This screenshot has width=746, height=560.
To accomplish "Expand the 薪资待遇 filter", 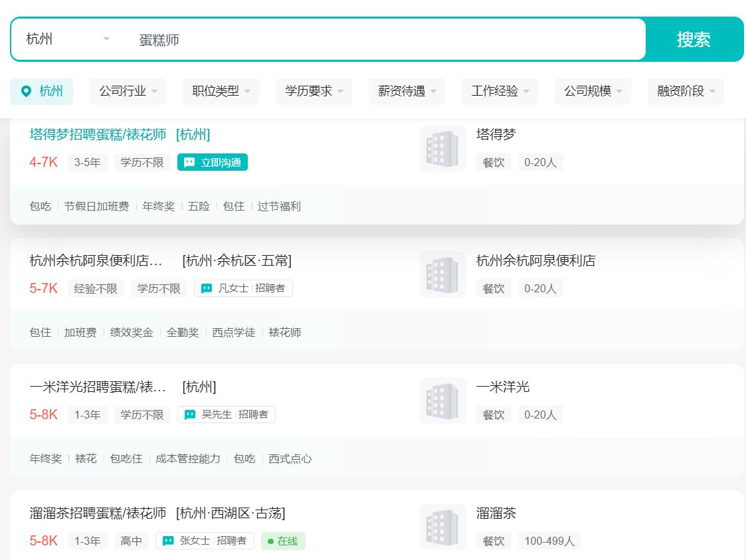I will click(407, 92).
